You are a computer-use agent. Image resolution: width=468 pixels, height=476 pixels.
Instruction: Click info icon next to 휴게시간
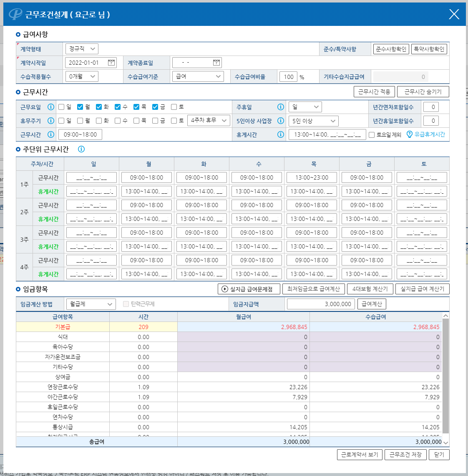(281, 134)
